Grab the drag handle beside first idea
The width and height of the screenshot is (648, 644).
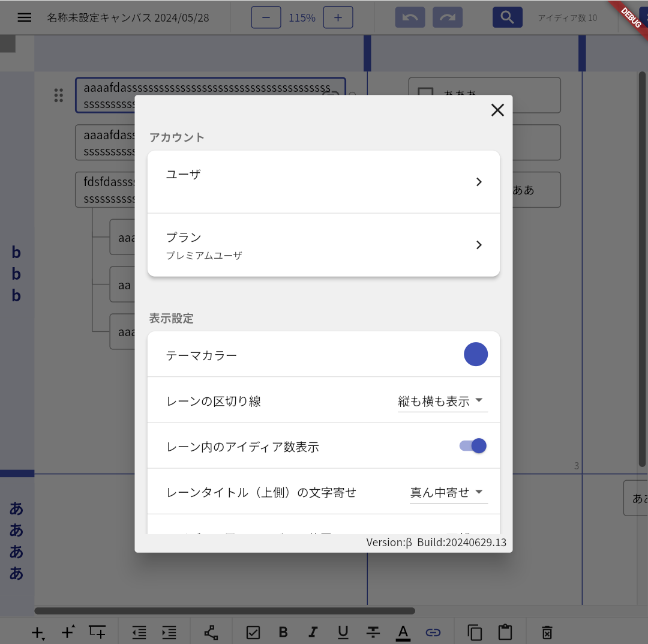(x=59, y=95)
